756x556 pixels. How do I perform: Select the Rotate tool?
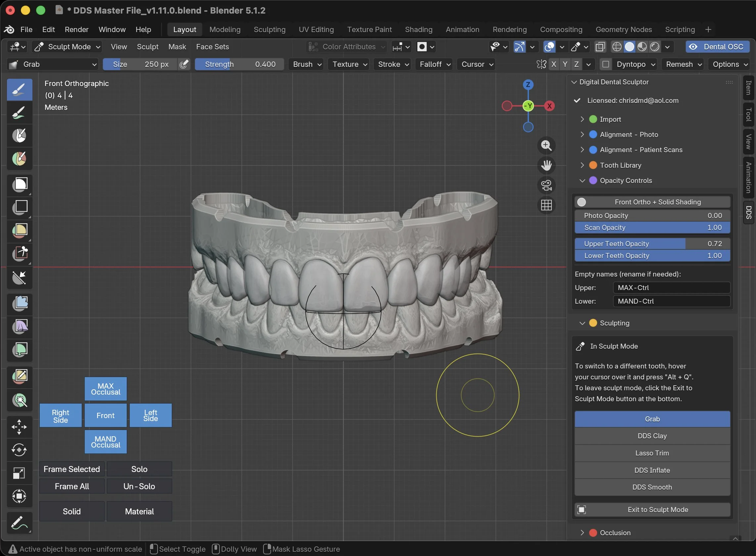(x=20, y=449)
